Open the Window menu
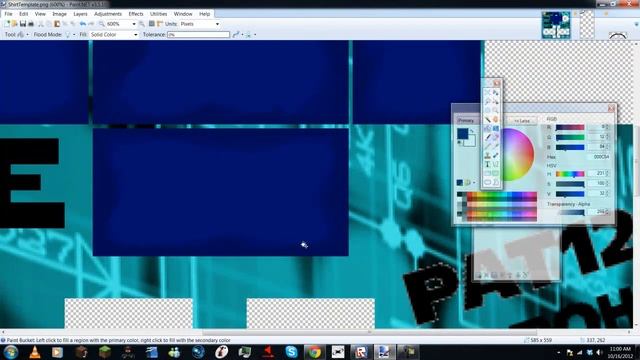 [x=183, y=14]
